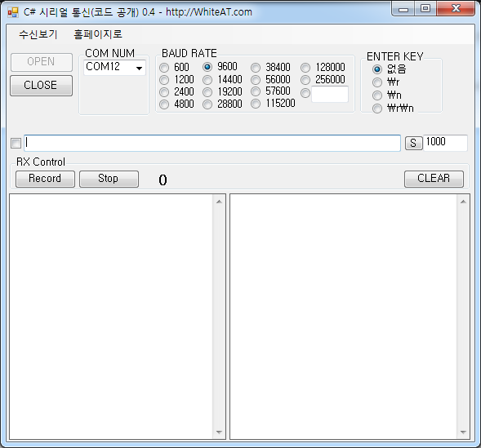
Task: Click the custom baud rate text box
Action: (x=330, y=94)
